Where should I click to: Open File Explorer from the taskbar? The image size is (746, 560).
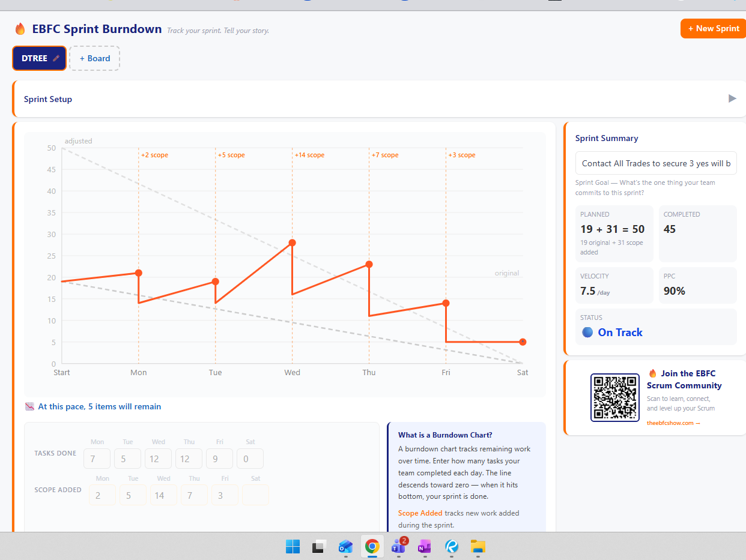[478, 547]
